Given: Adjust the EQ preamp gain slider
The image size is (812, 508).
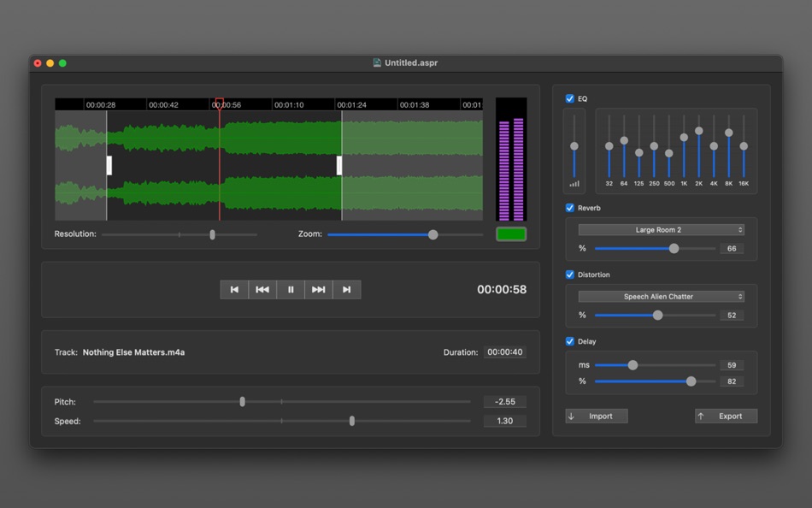Looking at the screenshot, I should point(574,147).
